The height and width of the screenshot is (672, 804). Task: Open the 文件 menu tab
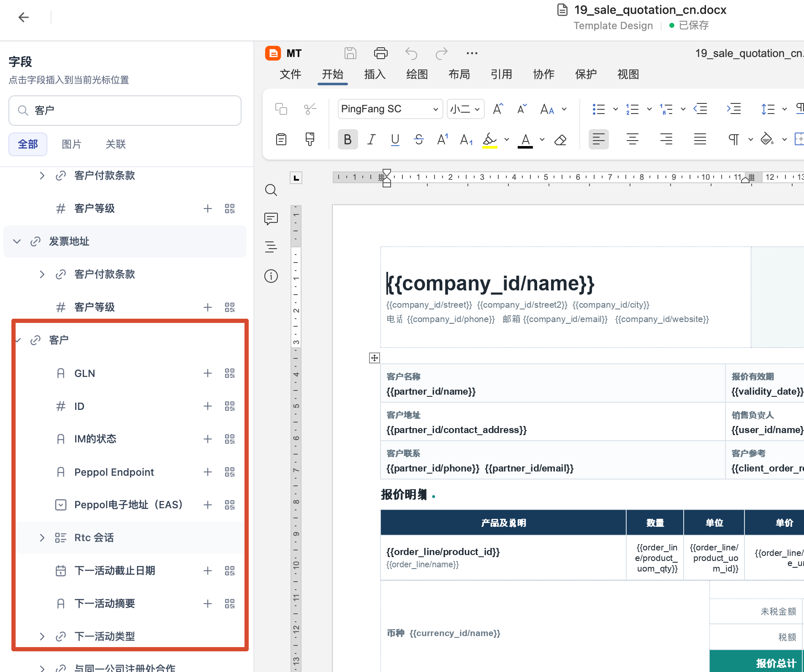coord(290,74)
